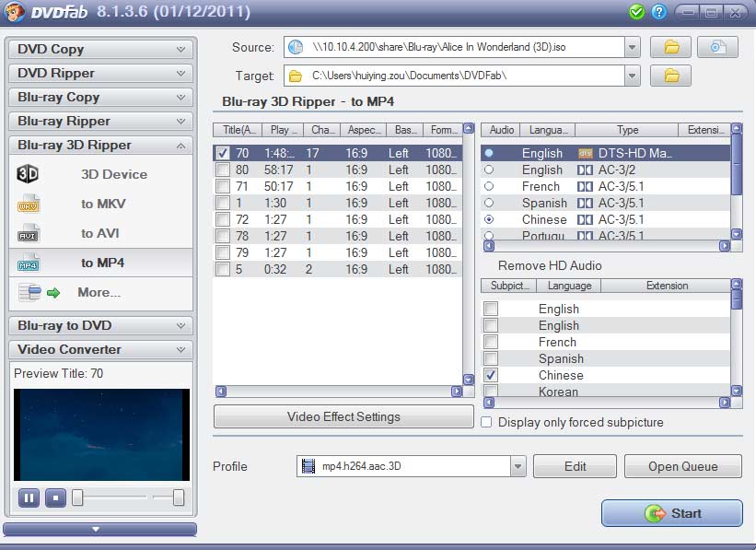
Task: Browse target folder with folder icon
Action: pyautogui.click(x=670, y=76)
